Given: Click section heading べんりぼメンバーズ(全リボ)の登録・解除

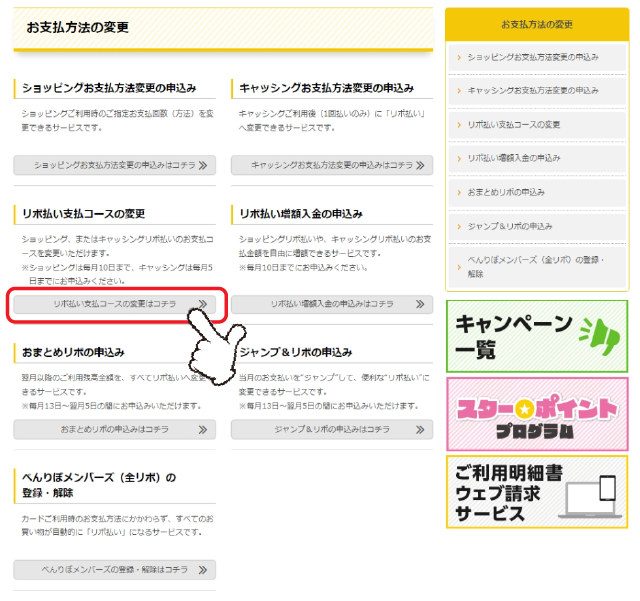Looking at the screenshot, I should [99, 485].
